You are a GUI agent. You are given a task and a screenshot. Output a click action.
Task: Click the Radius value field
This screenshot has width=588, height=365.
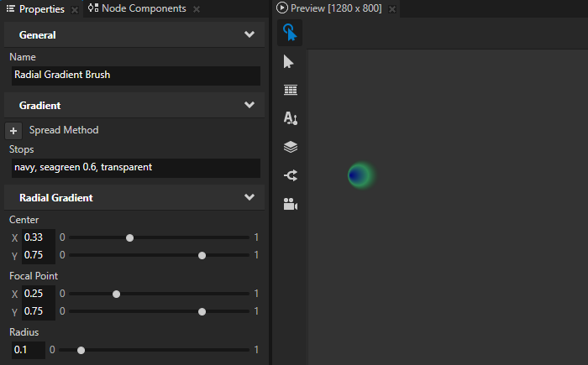point(28,350)
